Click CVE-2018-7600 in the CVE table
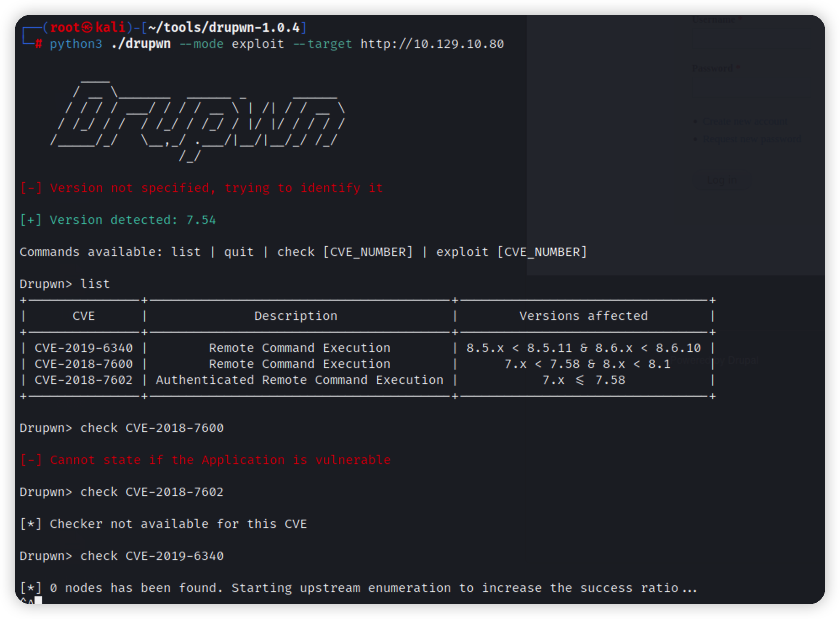 click(x=84, y=364)
